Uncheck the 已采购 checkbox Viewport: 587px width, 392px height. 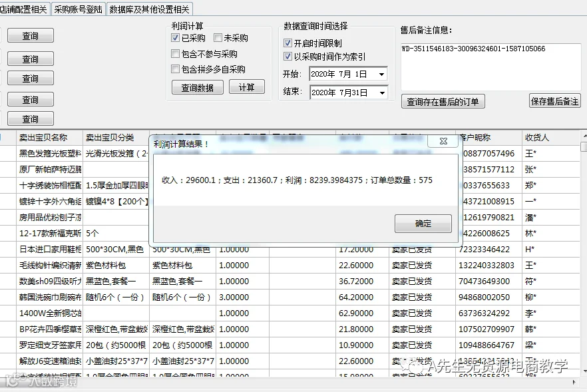point(175,38)
